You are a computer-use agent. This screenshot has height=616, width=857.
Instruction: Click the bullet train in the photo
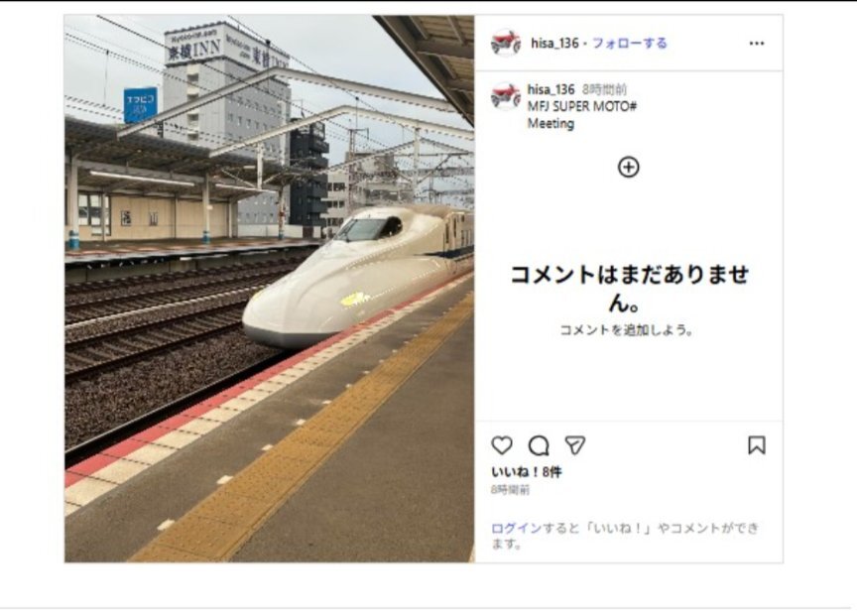358,276
